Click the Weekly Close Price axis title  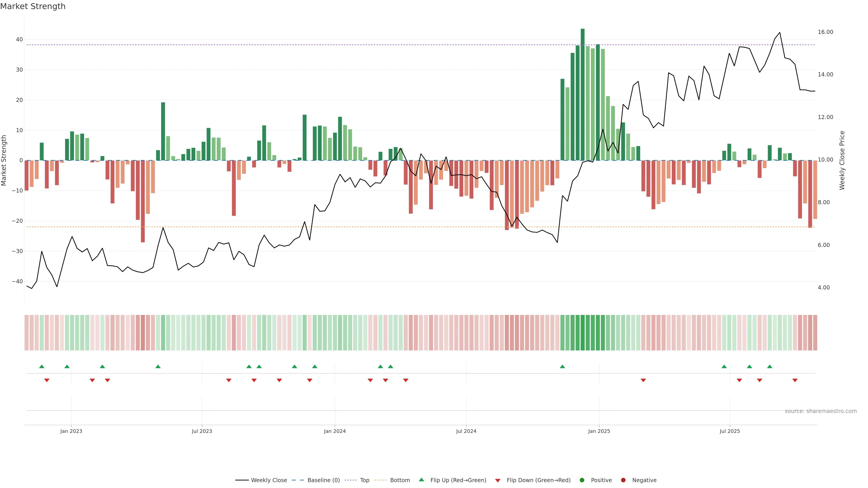click(842, 160)
